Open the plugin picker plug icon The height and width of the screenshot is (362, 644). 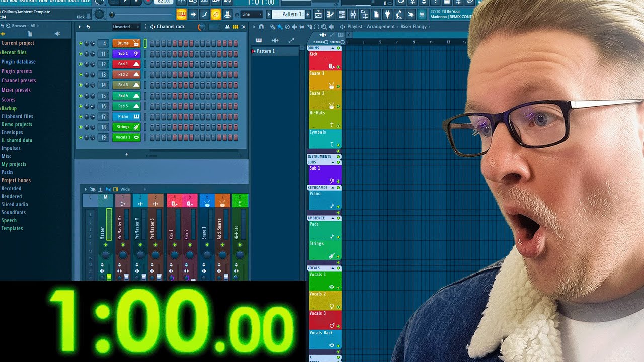(387, 14)
